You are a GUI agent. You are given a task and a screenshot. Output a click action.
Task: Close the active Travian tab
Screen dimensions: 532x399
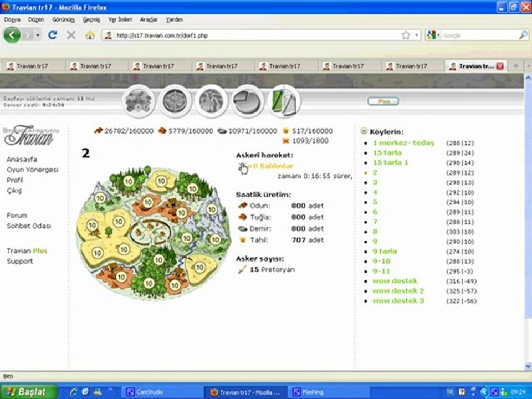500,66
